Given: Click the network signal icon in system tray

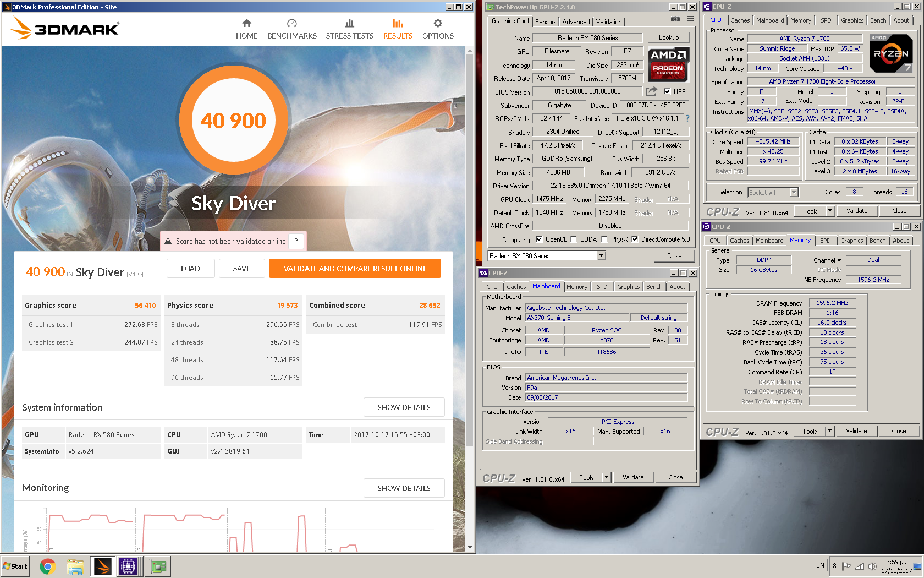Looking at the screenshot, I should pyautogui.click(x=859, y=566).
